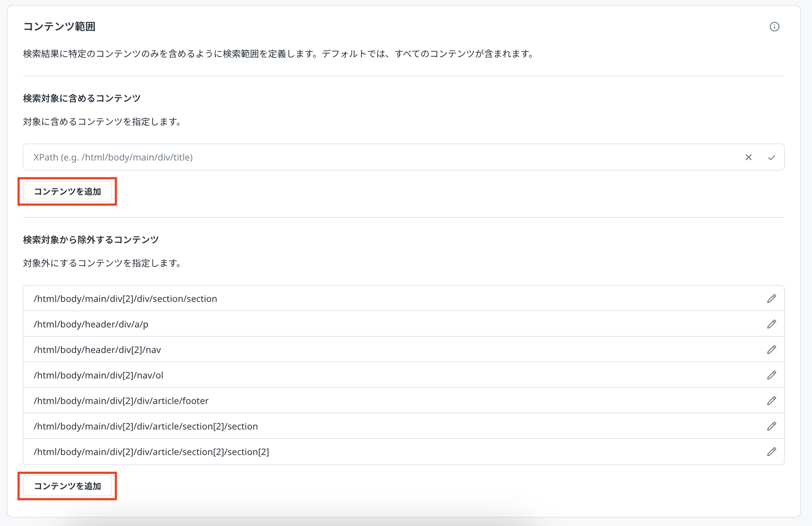Edit the /html/body/main/div[2]/div/section/section entry via pencil icon
The width and height of the screenshot is (812, 526).
click(x=771, y=298)
